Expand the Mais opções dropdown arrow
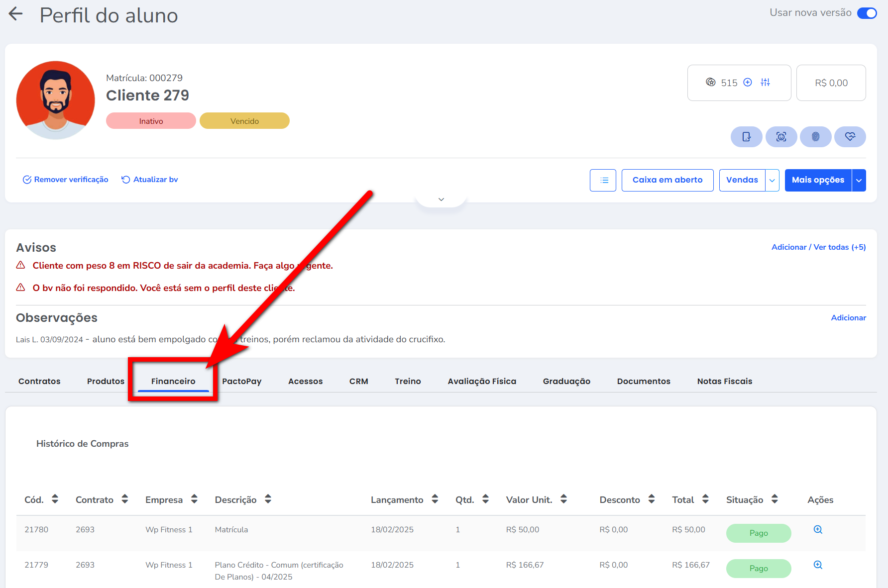 859,180
